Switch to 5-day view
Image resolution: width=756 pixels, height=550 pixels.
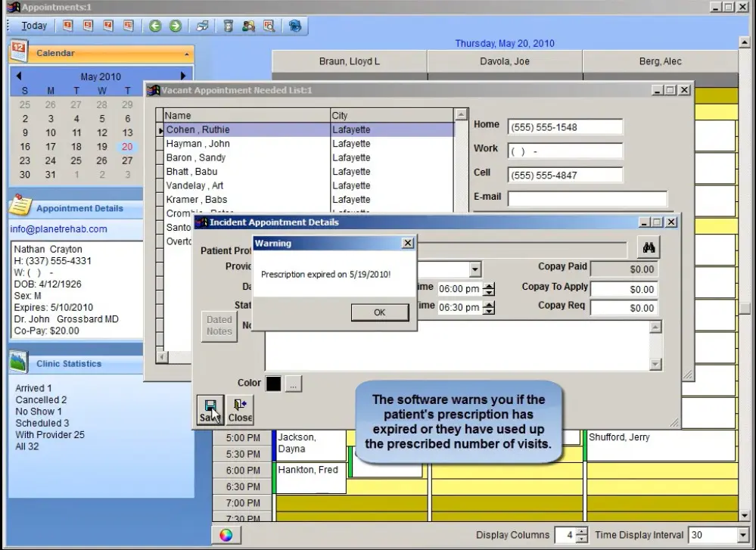tap(86, 25)
